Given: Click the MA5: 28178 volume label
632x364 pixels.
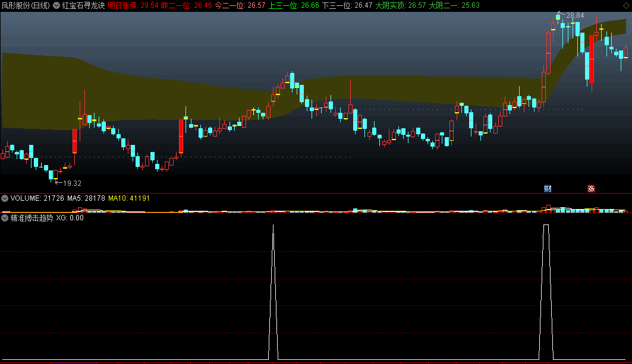Looking at the screenshot, I should [86, 198].
